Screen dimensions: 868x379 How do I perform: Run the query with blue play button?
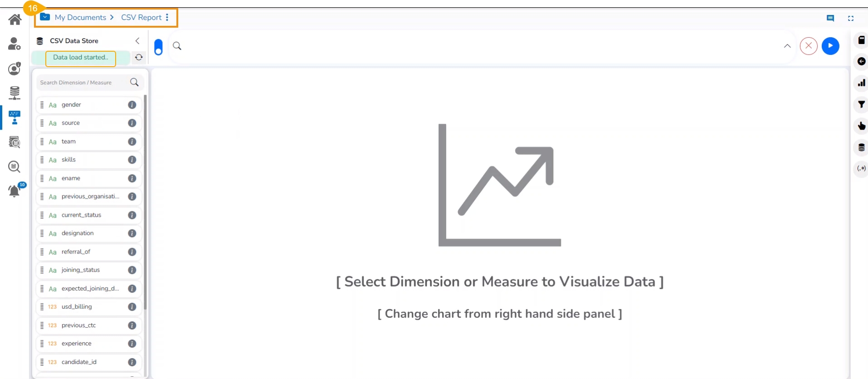coord(830,46)
